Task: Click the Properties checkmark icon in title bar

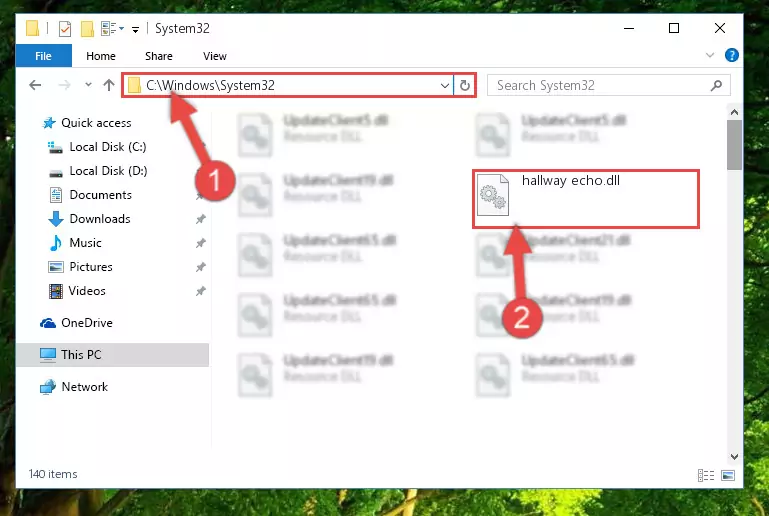Action: 65,29
